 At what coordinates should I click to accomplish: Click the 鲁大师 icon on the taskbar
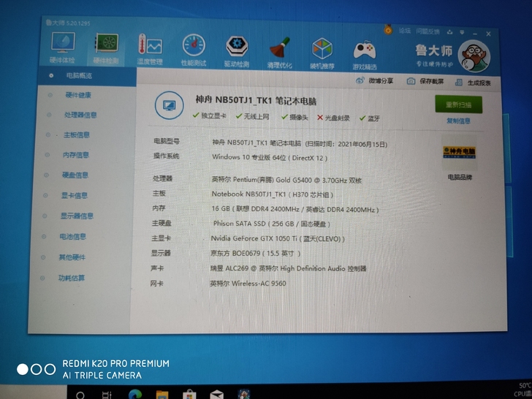click(x=243, y=395)
